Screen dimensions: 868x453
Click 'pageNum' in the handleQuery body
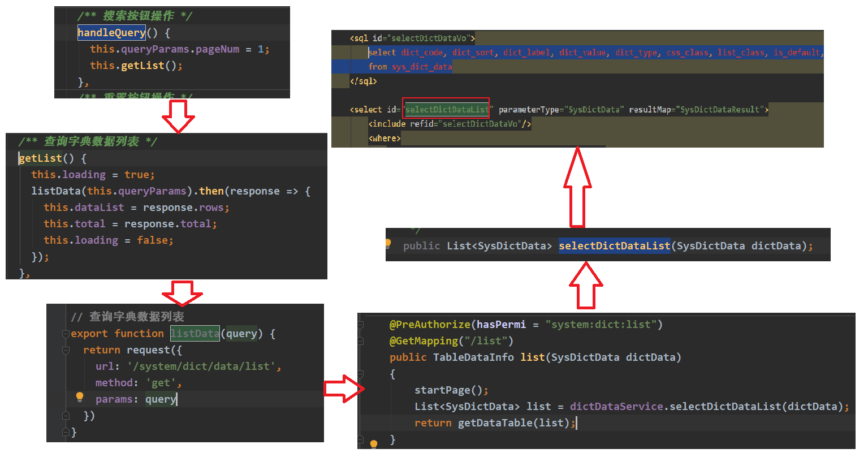click(x=218, y=49)
